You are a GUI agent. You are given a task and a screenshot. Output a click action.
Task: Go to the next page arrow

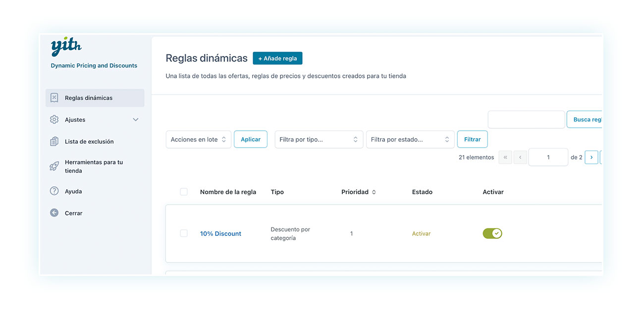[x=591, y=157]
